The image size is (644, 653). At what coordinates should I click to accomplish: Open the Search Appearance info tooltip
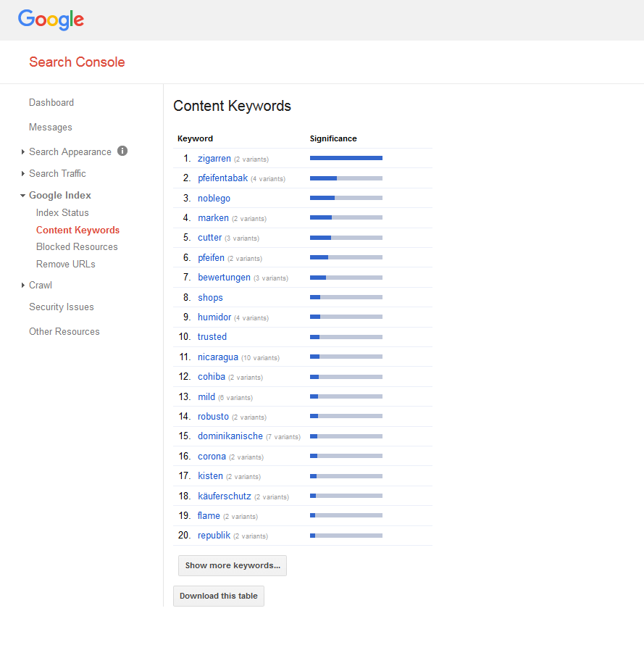click(x=121, y=151)
